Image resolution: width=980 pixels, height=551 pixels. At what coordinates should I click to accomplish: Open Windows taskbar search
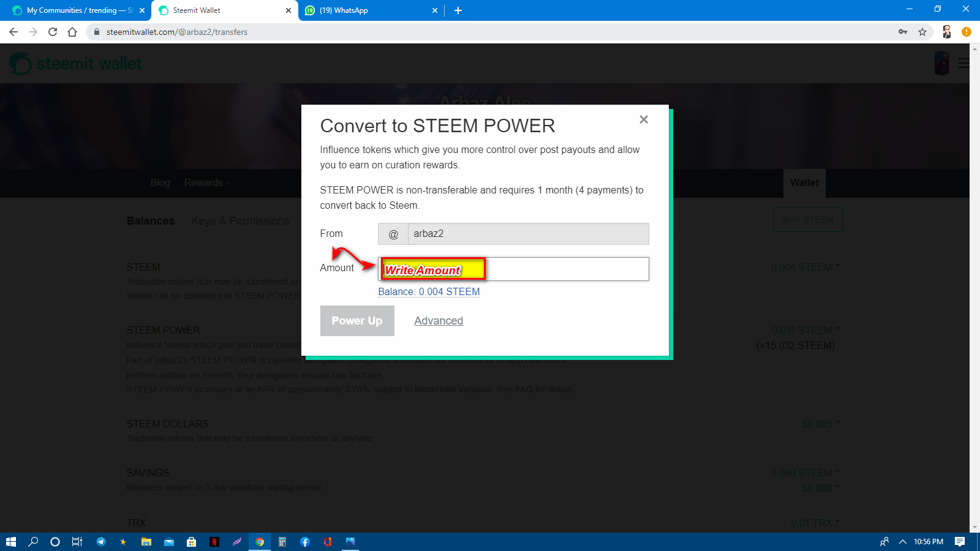[x=33, y=542]
